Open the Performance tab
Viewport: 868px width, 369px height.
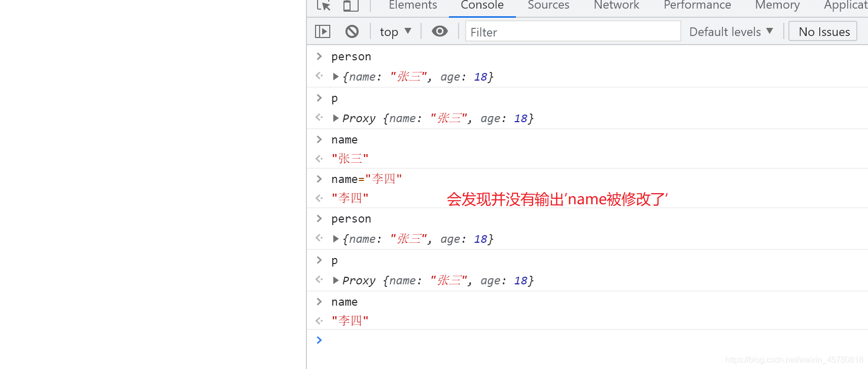tap(697, 6)
